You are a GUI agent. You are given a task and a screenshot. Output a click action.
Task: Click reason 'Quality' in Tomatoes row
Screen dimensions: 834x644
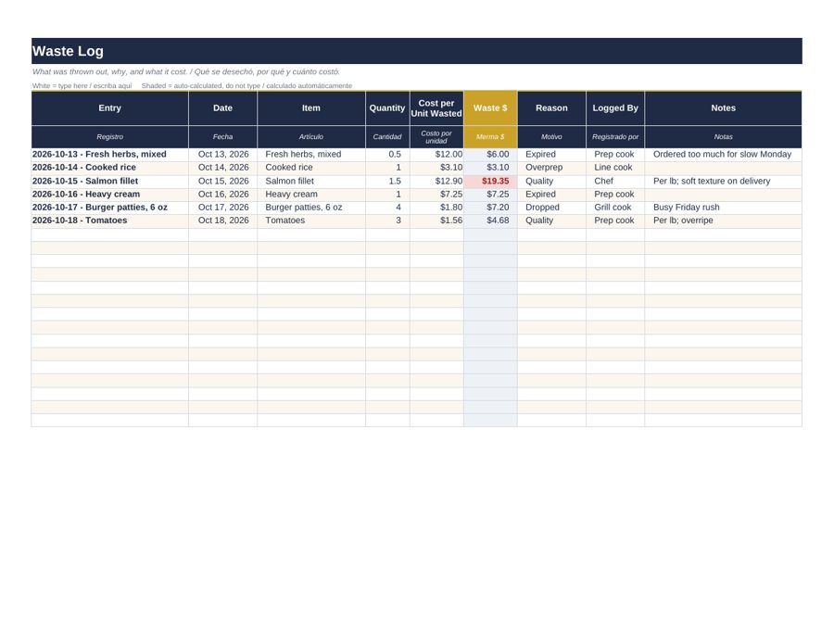(551, 221)
